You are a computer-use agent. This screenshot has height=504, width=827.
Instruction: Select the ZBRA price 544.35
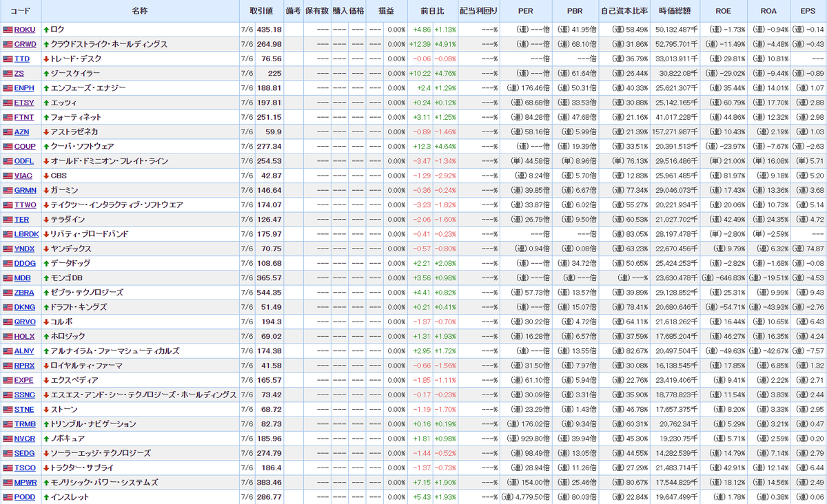click(x=269, y=293)
